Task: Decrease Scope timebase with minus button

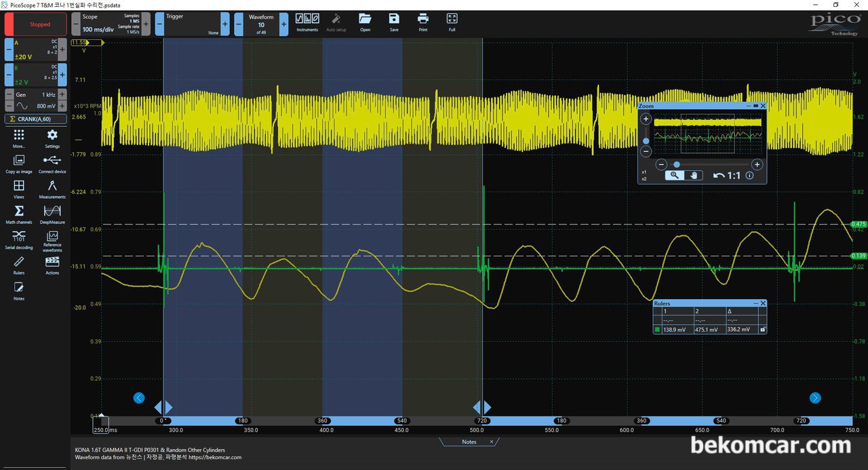Action: (75, 24)
